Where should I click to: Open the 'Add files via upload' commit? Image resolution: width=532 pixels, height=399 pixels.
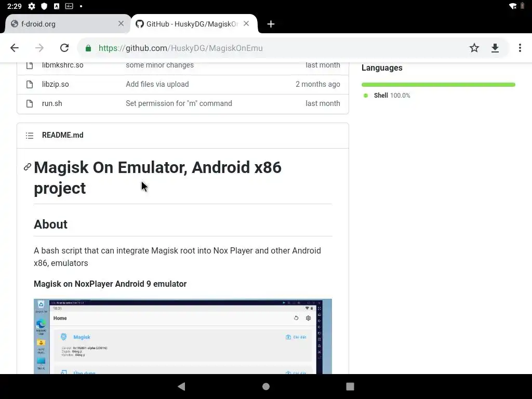157,84
